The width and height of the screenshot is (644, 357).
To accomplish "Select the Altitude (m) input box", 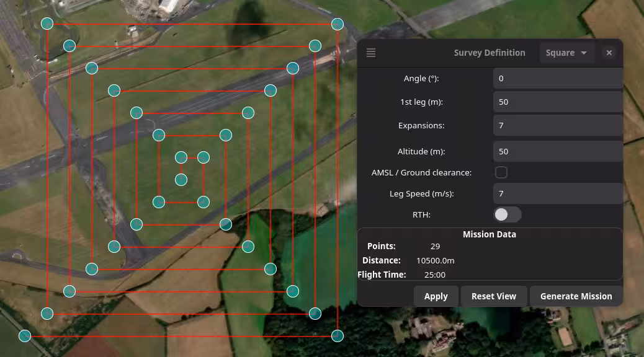I will tap(557, 151).
